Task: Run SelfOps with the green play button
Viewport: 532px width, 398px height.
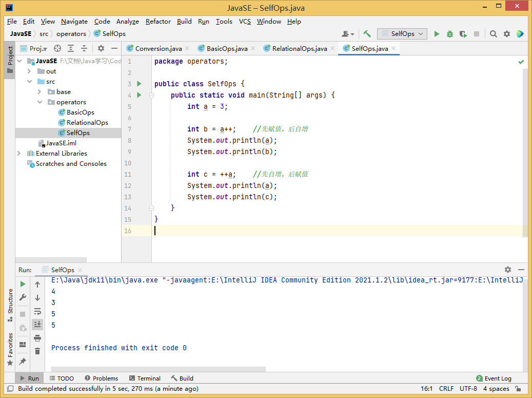Action: 437,34
